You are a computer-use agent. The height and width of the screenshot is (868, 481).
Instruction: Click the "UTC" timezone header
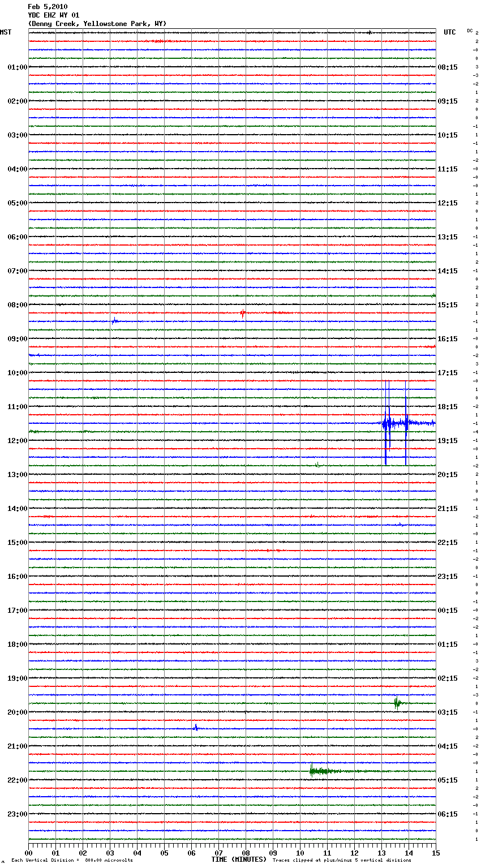(449, 32)
